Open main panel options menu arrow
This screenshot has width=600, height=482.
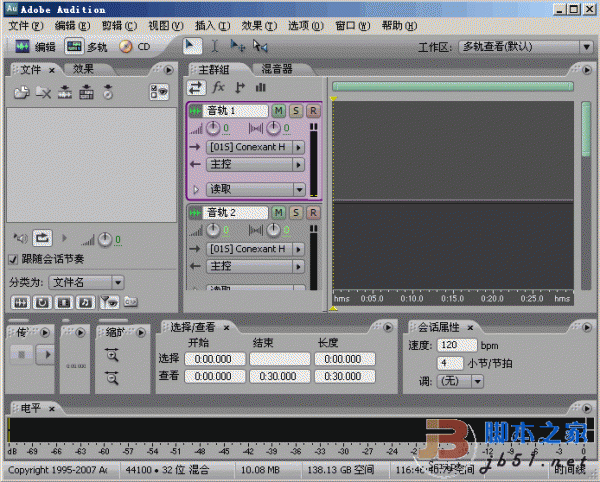tap(587, 70)
